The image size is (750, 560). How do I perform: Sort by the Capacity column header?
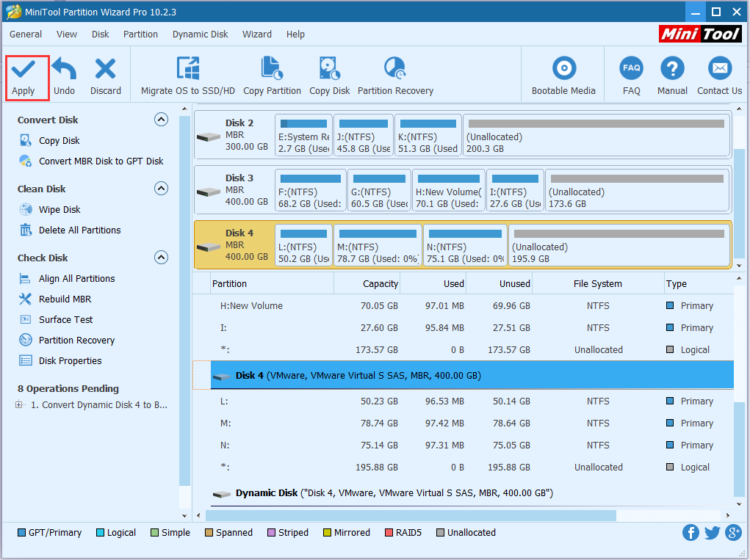pos(367,283)
